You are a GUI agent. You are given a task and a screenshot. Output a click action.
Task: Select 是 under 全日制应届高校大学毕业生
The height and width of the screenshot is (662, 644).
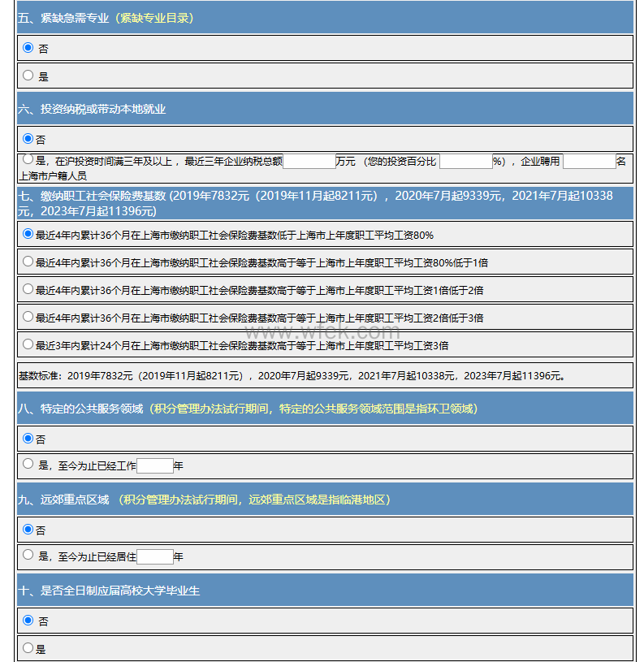[x=28, y=647]
